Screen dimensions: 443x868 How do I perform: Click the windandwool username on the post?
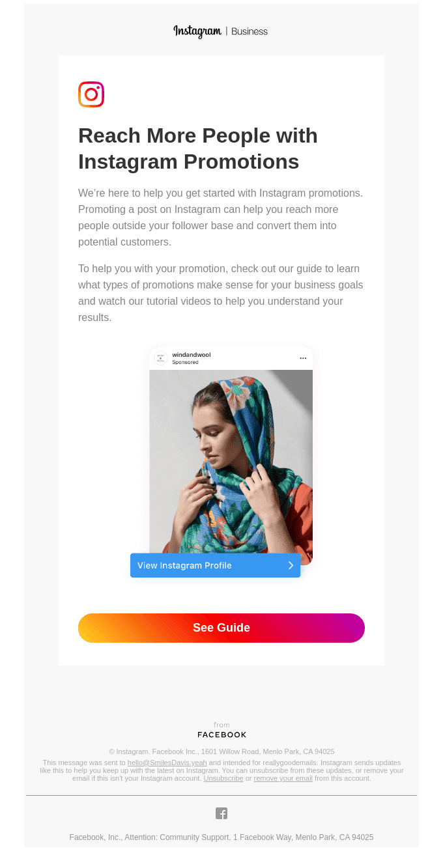click(192, 355)
